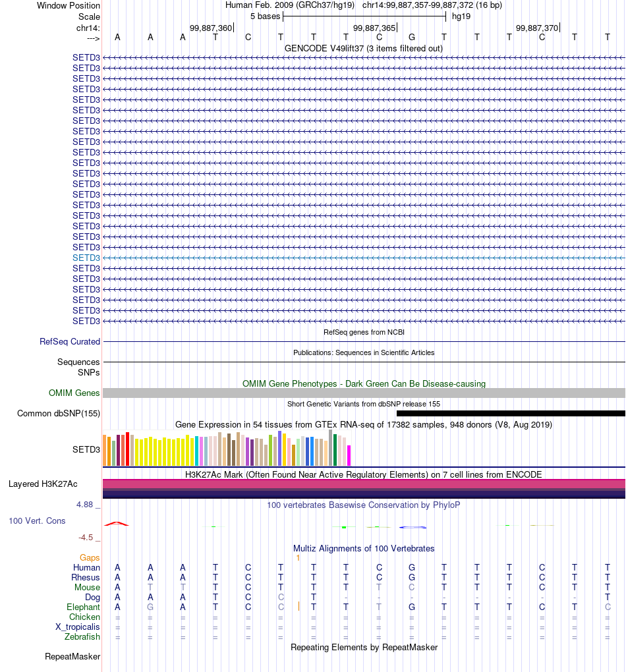Click the '--->' strand direction arrow label
626x672 pixels.
click(93, 39)
